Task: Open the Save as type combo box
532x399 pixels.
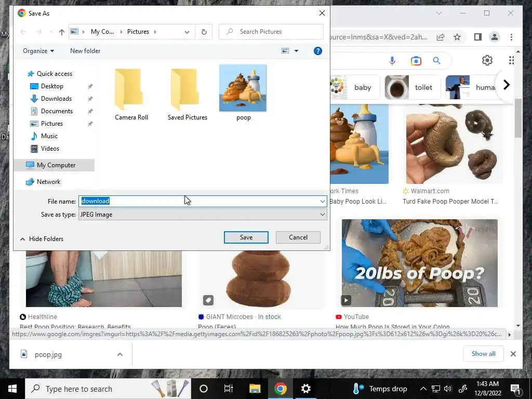Action: pos(203,215)
